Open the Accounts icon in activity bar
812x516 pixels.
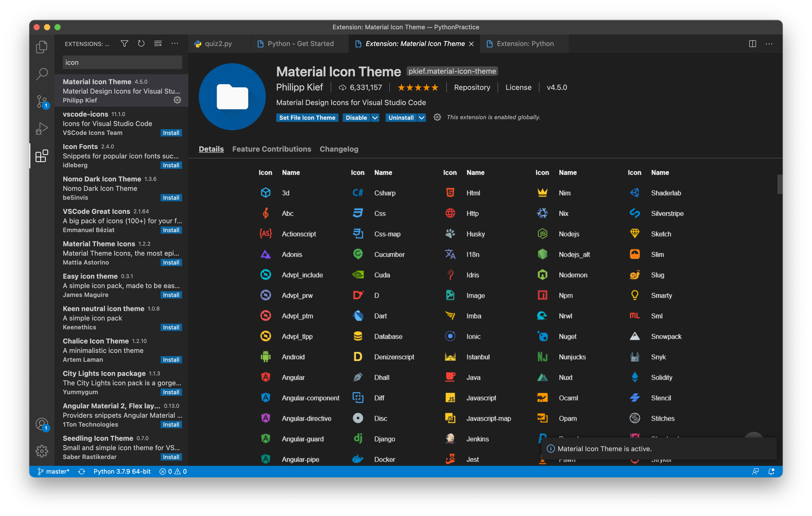42,424
